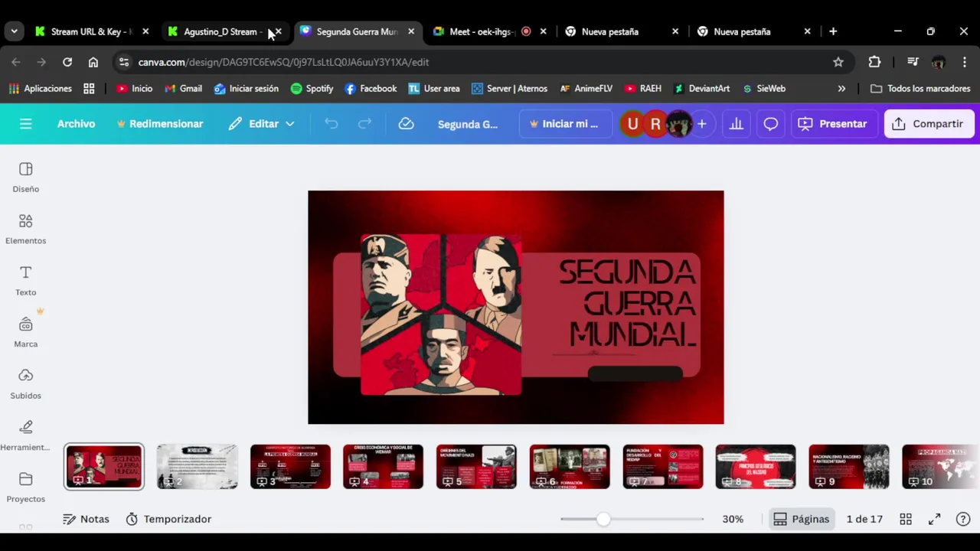Open the Canva hamburger main menu
The image size is (980, 551).
click(x=25, y=124)
